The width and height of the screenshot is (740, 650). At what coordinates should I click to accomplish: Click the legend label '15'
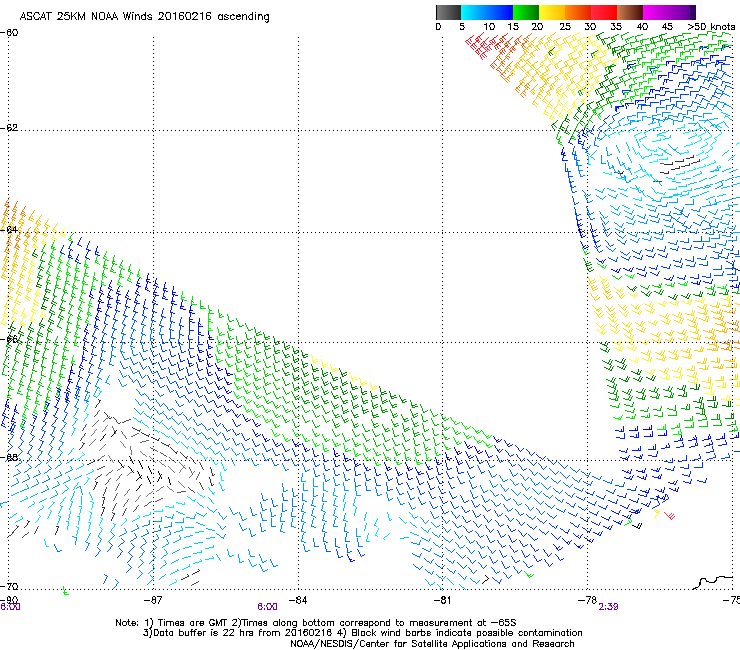[x=513, y=27]
